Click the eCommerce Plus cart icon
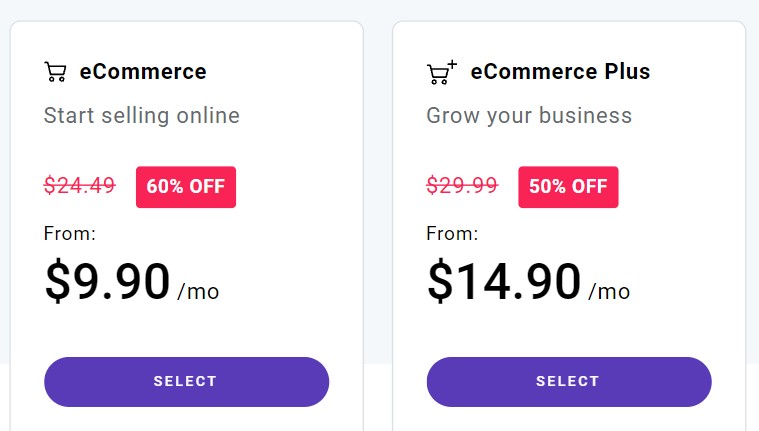Screen dimensions: 759x431 point(441,72)
